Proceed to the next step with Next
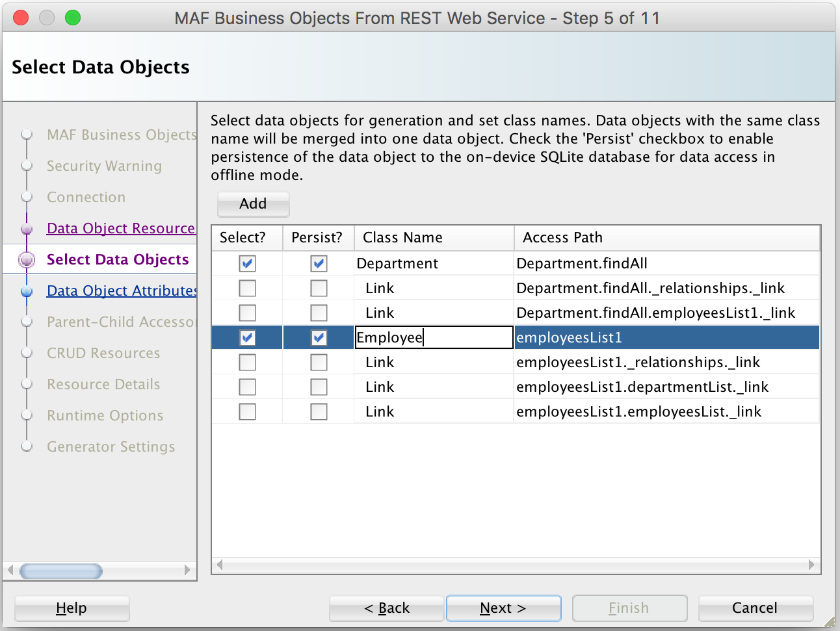Screen dimensions: 840x631 [x=503, y=608]
